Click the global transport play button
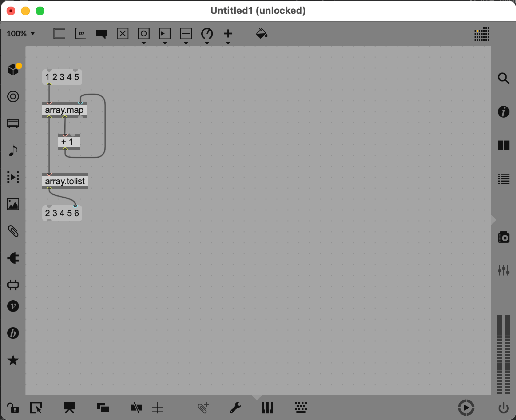Viewport: 516px width, 420px height. tap(466, 408)
